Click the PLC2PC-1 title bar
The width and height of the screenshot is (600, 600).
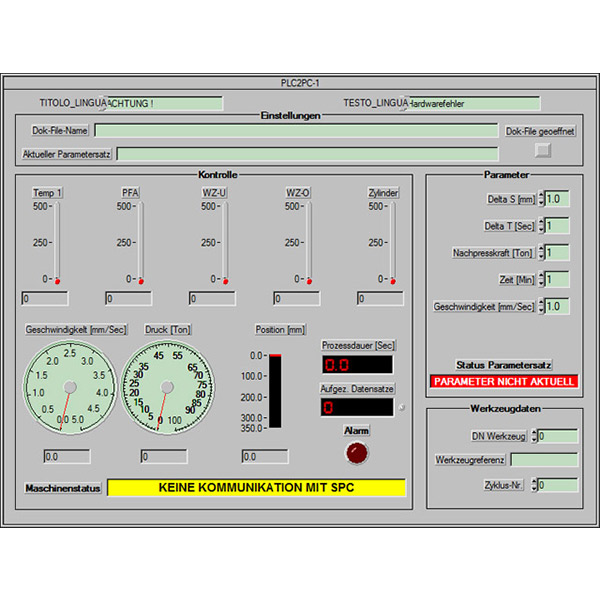[300, 83]
